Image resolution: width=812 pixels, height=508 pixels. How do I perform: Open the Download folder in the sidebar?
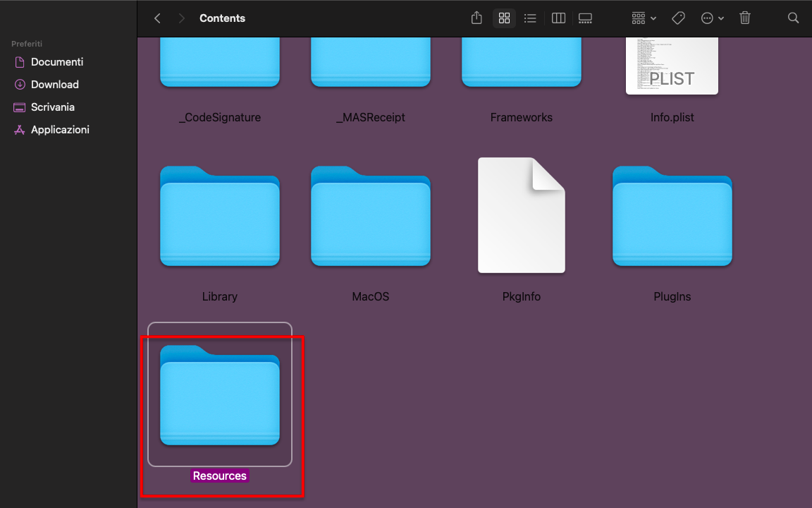coord(56,84)
